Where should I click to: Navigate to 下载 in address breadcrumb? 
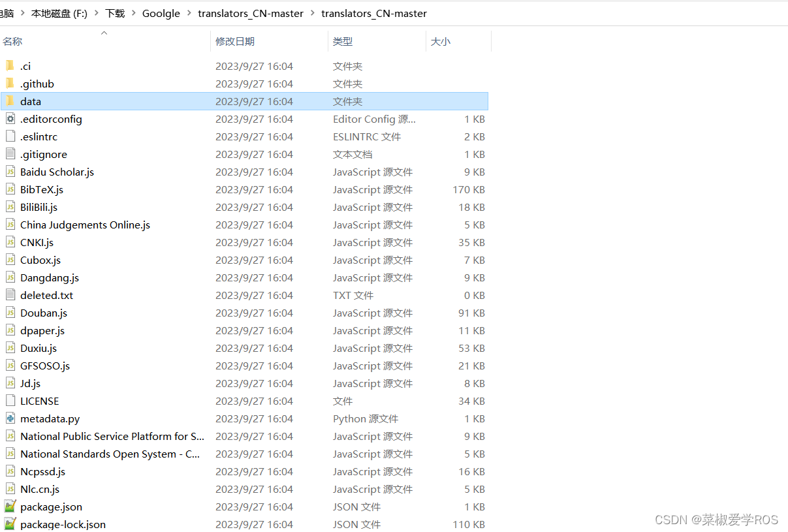115,13
